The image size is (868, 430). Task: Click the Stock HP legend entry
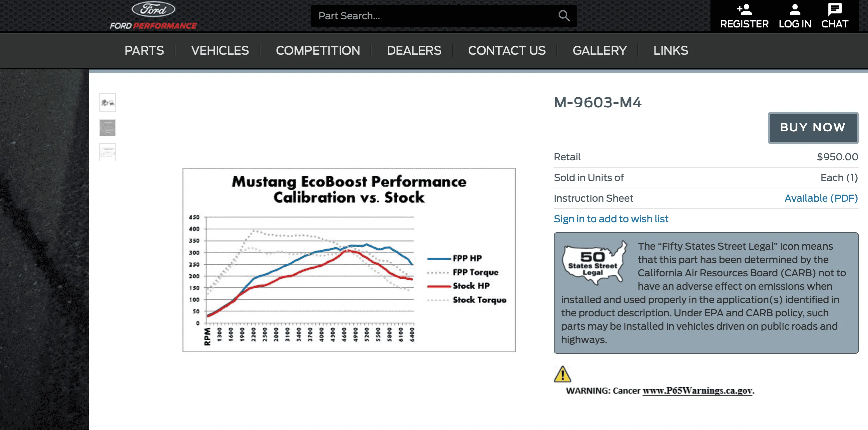(x=458, y=286)
